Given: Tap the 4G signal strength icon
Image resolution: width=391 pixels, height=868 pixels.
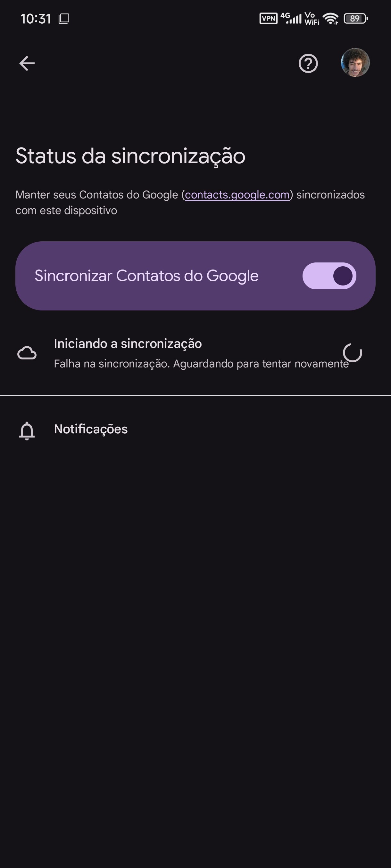Looking at the screenshot, I should [x=291, y=18].
